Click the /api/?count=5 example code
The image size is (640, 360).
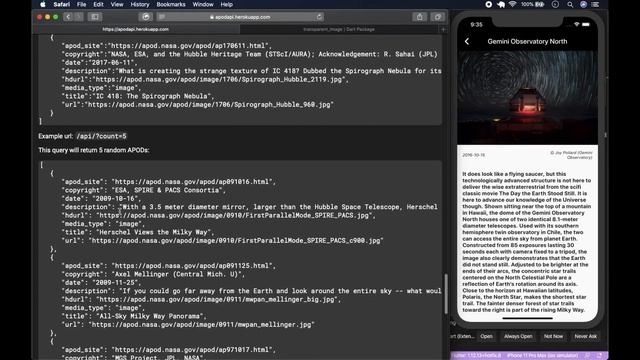click(x=102, y=136)
